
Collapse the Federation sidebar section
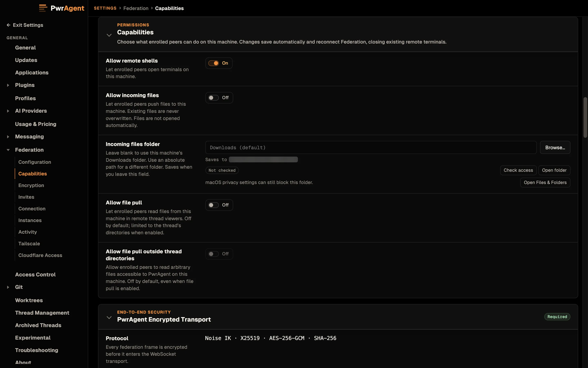pos(8,150)
